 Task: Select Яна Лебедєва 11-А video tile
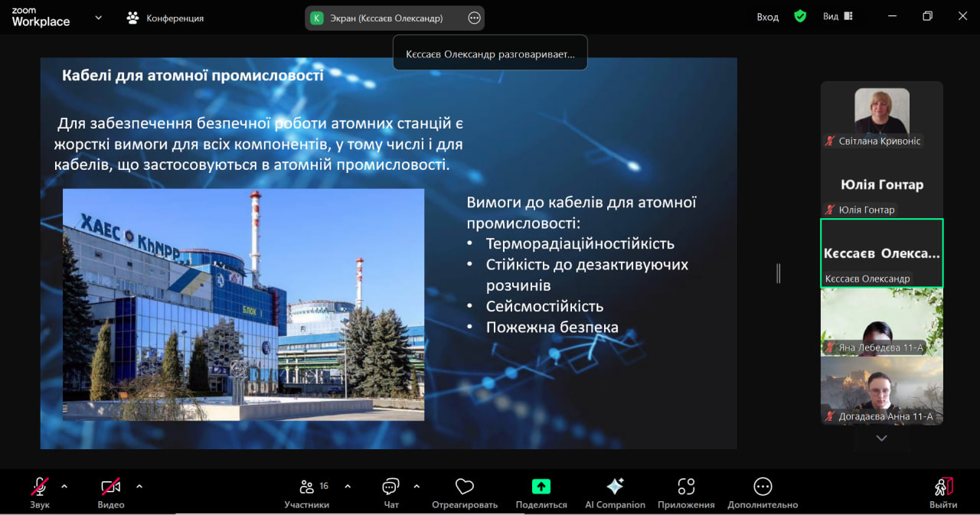882,322
